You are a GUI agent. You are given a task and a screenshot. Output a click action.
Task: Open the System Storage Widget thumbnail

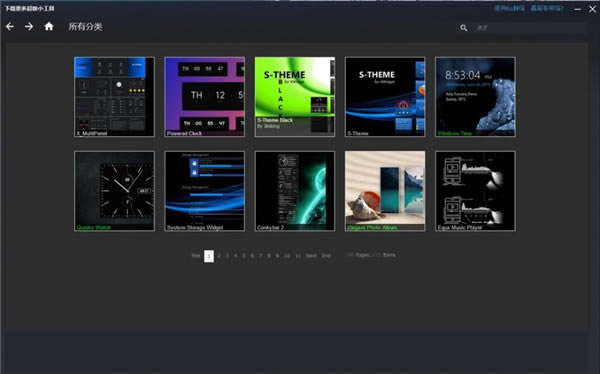(x=204, y=191)
